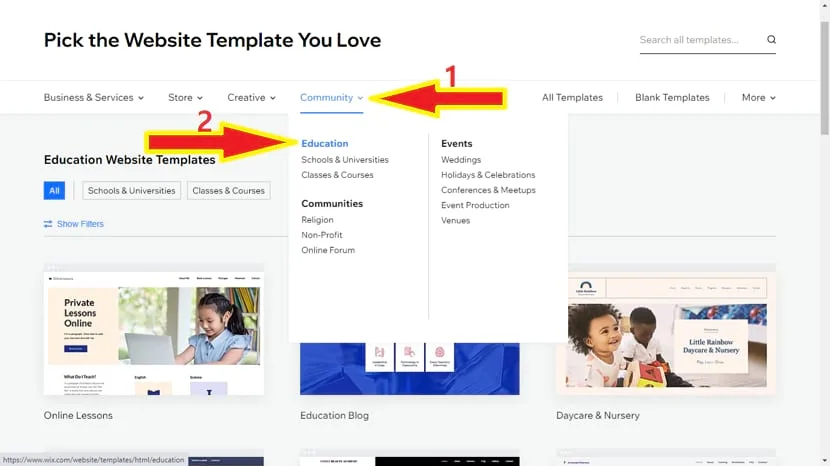
Task: Collapse the Community dropdown
Action: tap(331, 97)
